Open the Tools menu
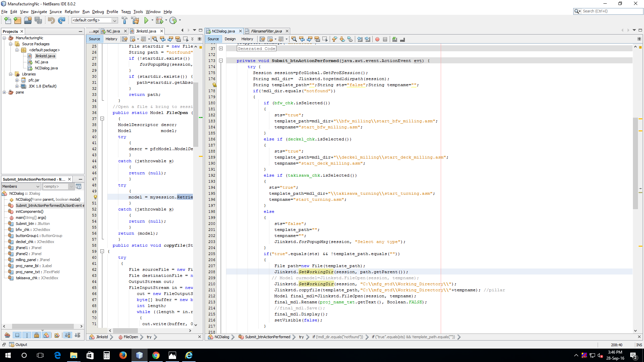 (x=138, y=12)
